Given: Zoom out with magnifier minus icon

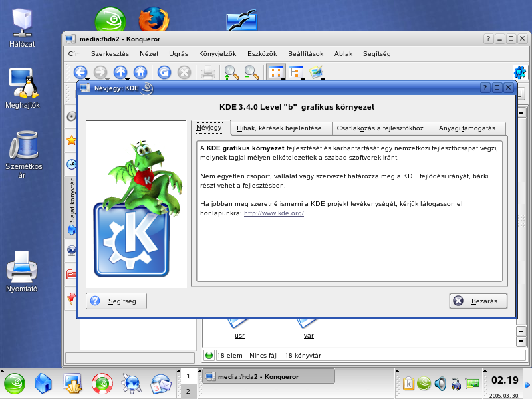Looking at the screenshot, I should (x=251, y=72).
